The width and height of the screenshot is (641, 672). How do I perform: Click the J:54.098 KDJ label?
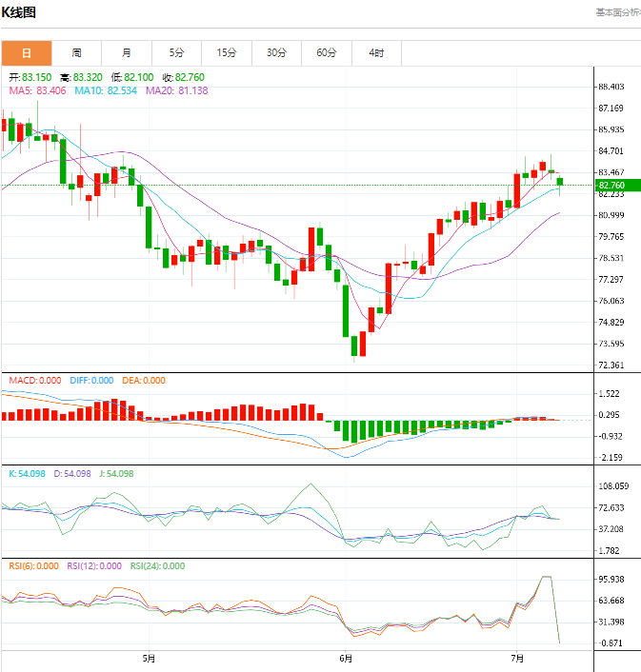[116, 474]
